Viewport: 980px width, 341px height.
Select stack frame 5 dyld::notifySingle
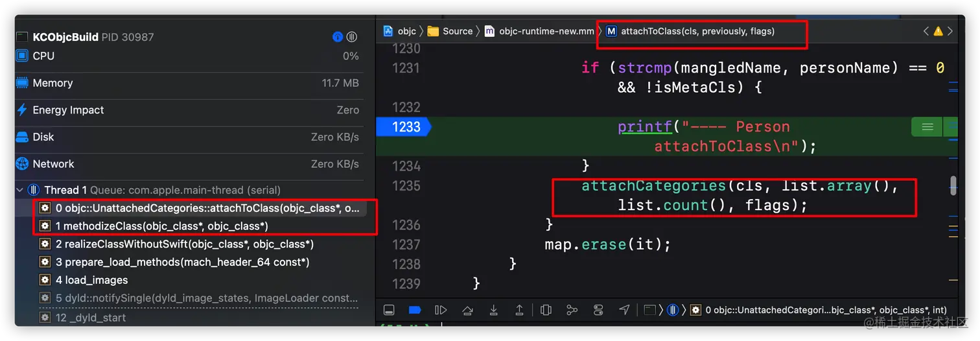(199, 298)
